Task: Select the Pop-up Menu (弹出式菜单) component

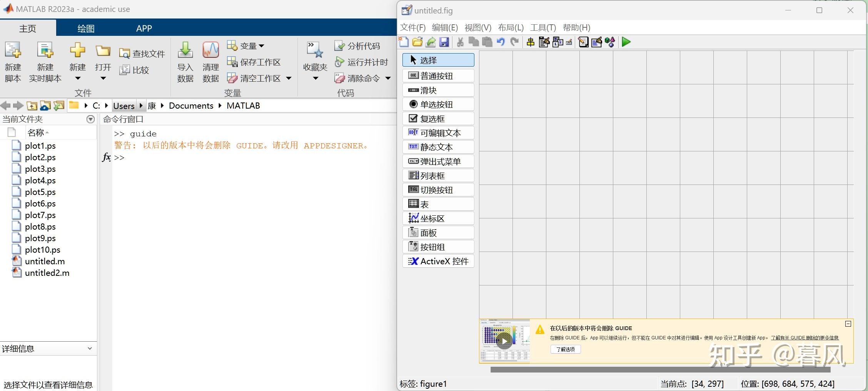Action: [x=438, y=161]
